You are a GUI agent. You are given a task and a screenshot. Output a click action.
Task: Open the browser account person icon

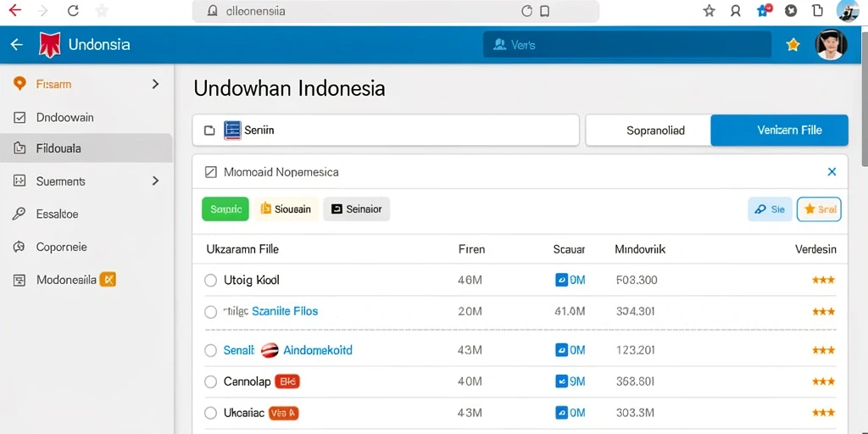tap(736, 10)
